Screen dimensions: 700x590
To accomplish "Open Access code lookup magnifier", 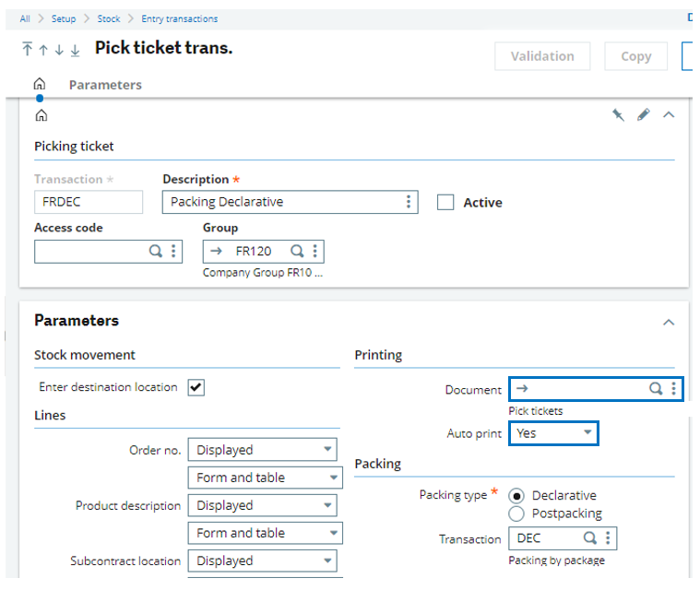I will click(156, 251).
